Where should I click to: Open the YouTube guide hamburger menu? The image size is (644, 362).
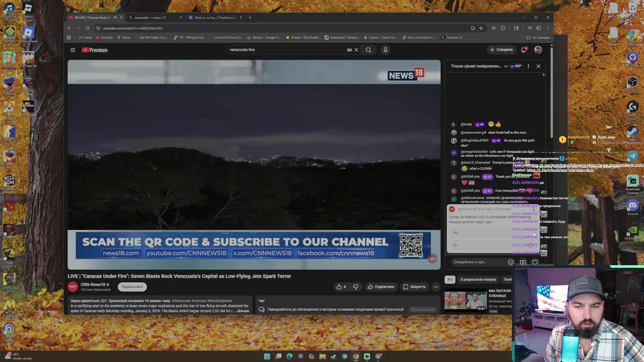pyautogui.click(x=72, y=50)
